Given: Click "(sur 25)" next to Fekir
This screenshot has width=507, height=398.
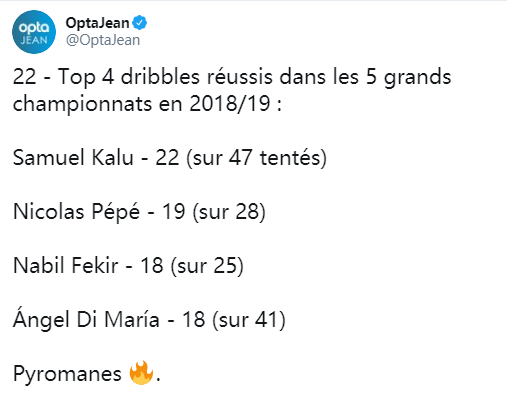Looking at the screenshot, I should [207, 266].
